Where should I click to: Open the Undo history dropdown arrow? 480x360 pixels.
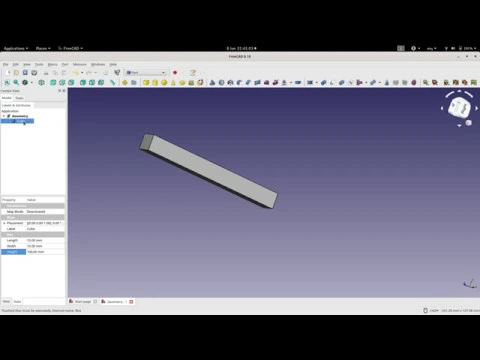click(x=82, y=73)
